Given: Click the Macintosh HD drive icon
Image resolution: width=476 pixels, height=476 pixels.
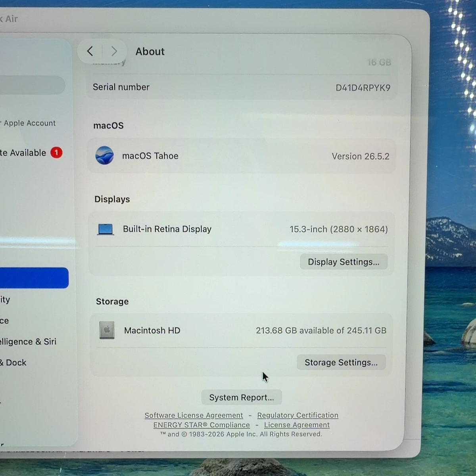Looking at the screenshot, I should coord(107,330).
